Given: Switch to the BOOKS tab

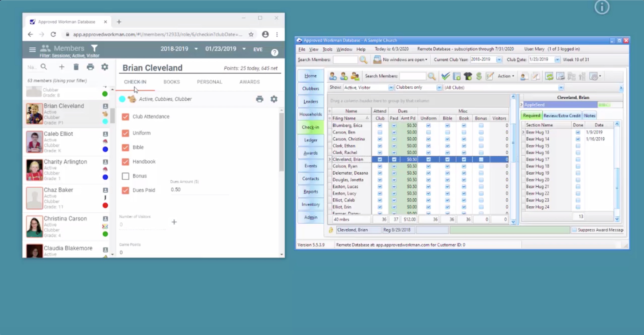Looking at the screenshot, I should click(x=171, y=82).
